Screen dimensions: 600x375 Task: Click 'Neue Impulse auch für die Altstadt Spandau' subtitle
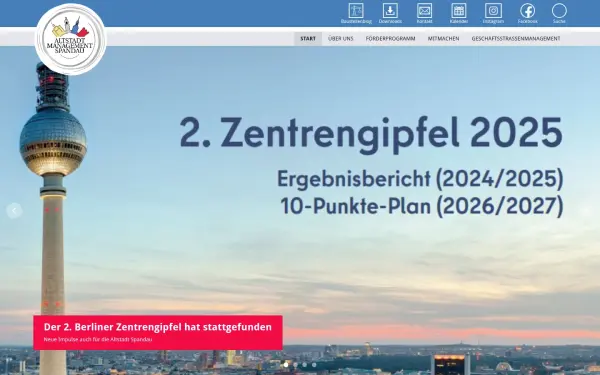(98, 339)
